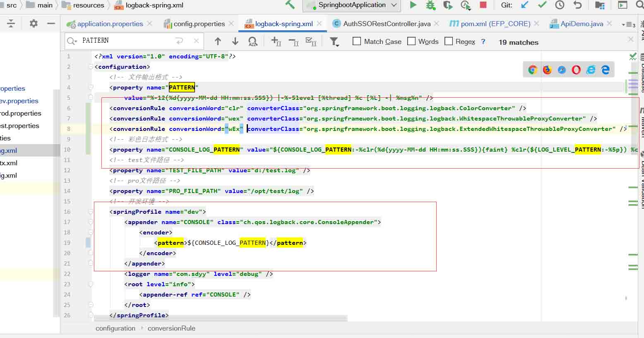Switch to the AuthSSORestController.java tab
This screenshot has height=338, width=644.
pyautogui.click(x=387, y=24)
